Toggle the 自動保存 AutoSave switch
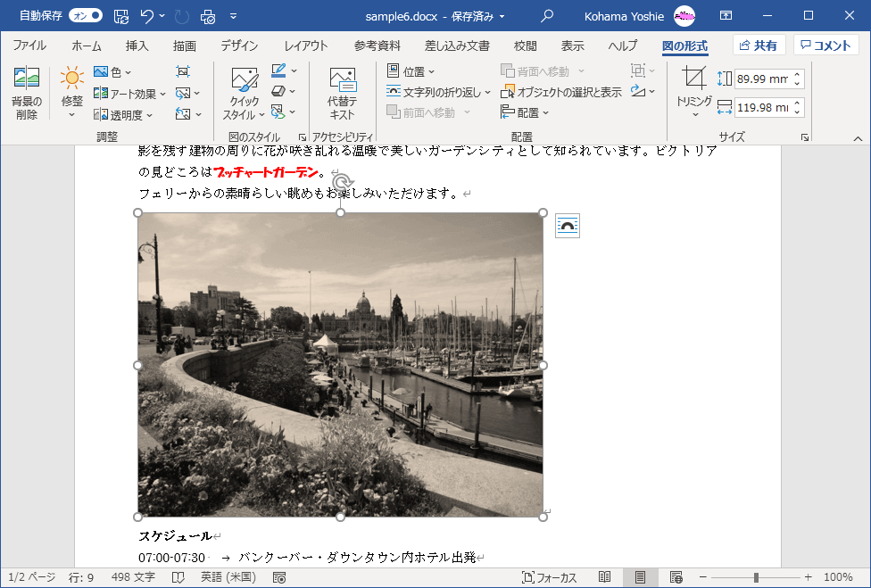This screenshot has width=871, height=588. 86,15
